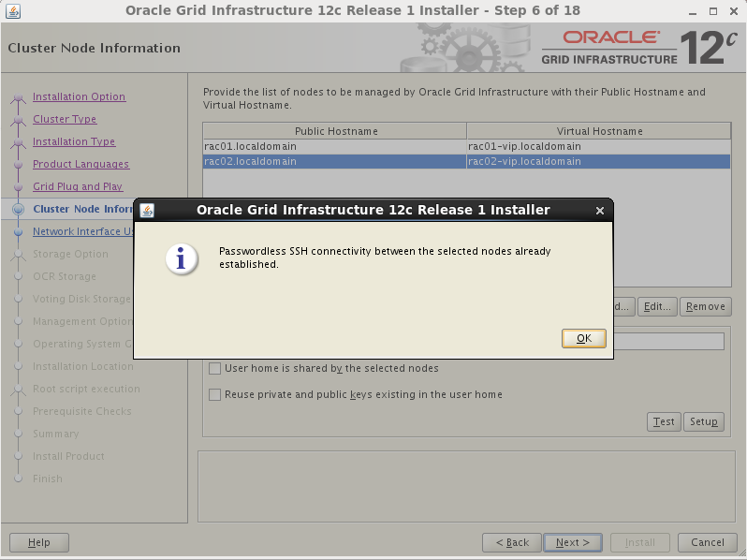Click the empty message area at the bottom
Viewport: 747px width, 560px height.
pyautogui.click(x=466, y=487)
